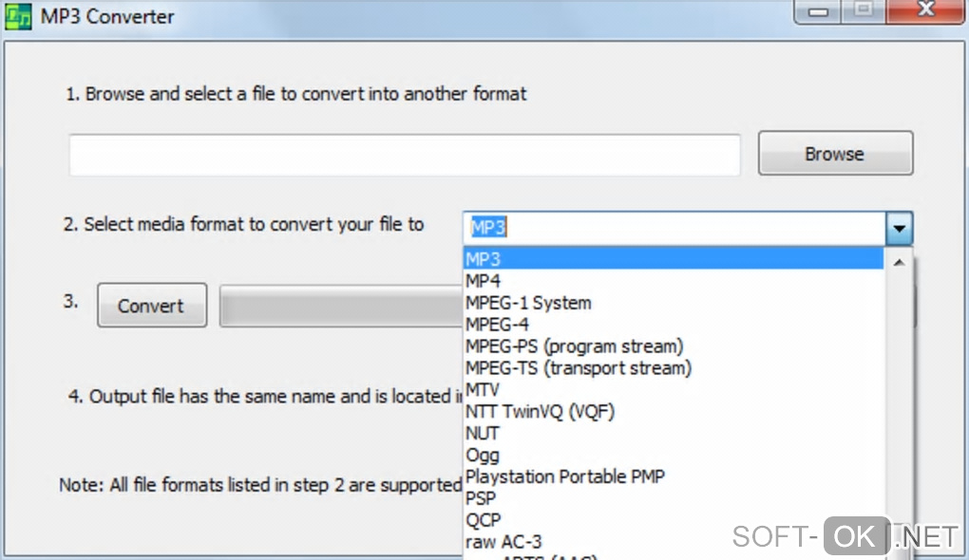Pick Ogg from the format list

(x=482, y=456)
